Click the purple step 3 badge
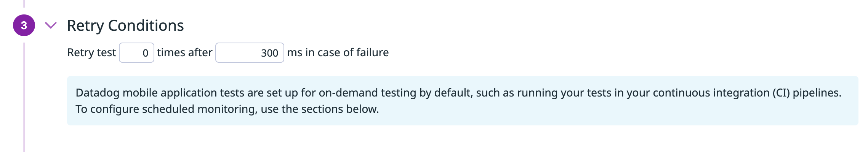The image size is (868, 152). (x=24, y=25)
